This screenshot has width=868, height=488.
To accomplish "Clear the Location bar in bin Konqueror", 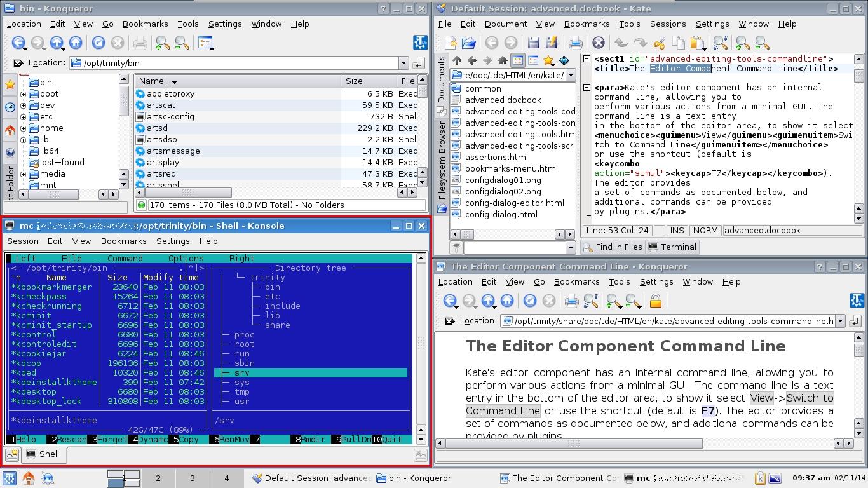I will (x=18, y=63).
